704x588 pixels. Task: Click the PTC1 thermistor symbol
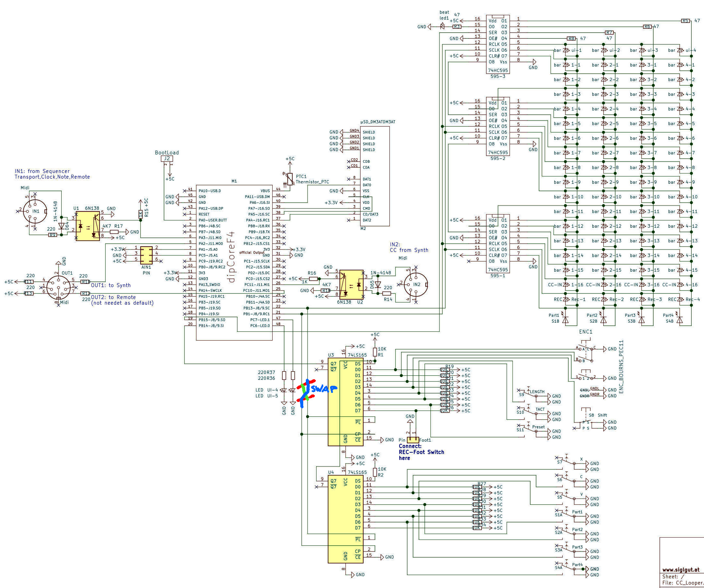tap(290, 179)
